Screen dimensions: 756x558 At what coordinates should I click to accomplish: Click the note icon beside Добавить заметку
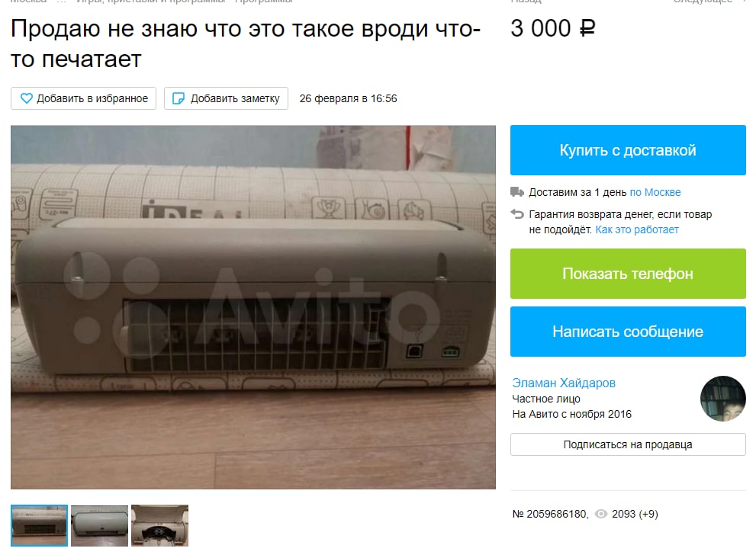[x=179, y=98]
